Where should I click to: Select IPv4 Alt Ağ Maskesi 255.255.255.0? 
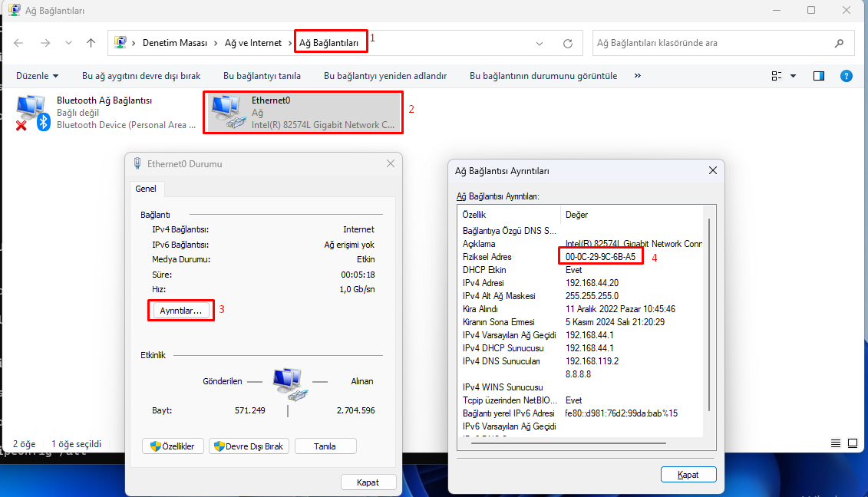592,296
